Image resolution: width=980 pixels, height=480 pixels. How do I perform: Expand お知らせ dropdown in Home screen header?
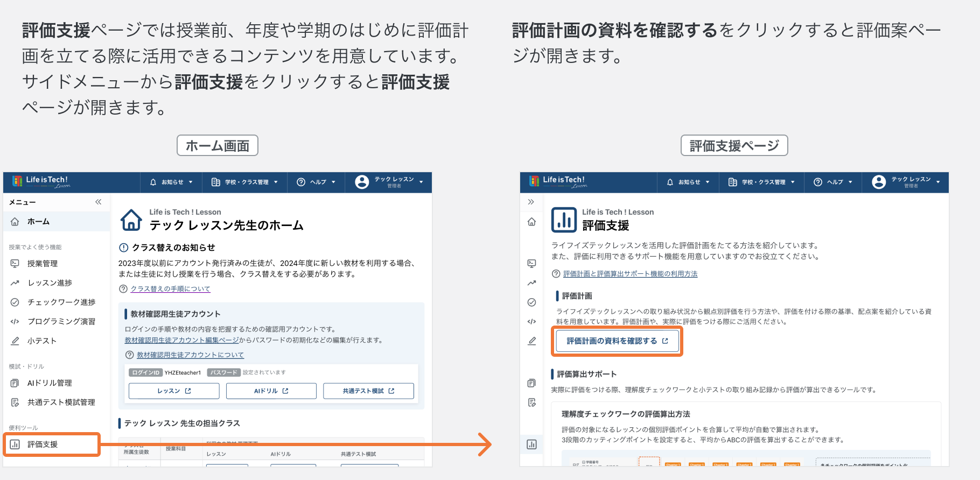click(191, 182)
